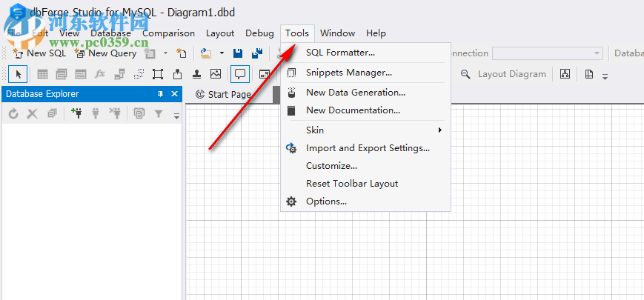Click the greyed new object icon after New Query
This screenshot has height=300, width=644.
[x=150, y=53]
